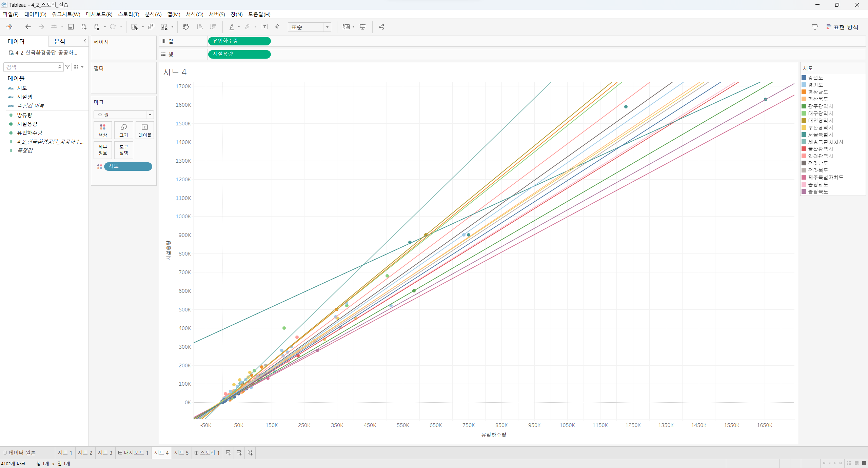868x468 pixels.
Task: Click the 서울특별시 legend color swatch
Action: tap(804, 135)
